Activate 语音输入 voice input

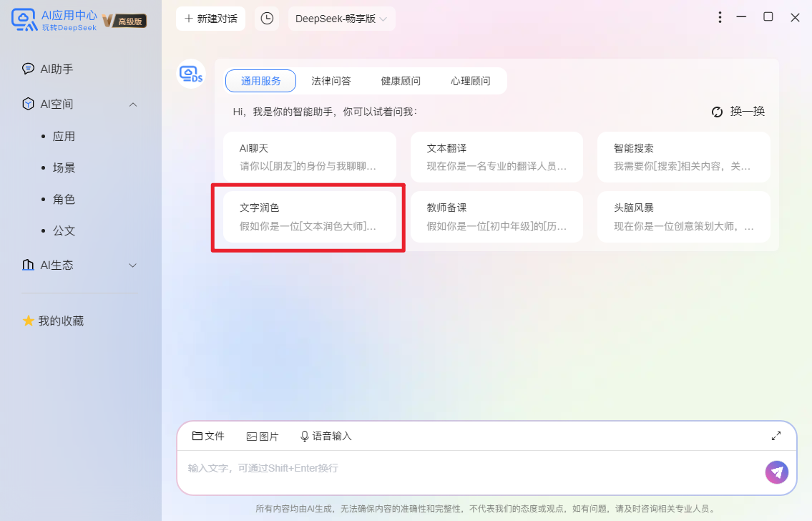305,435
